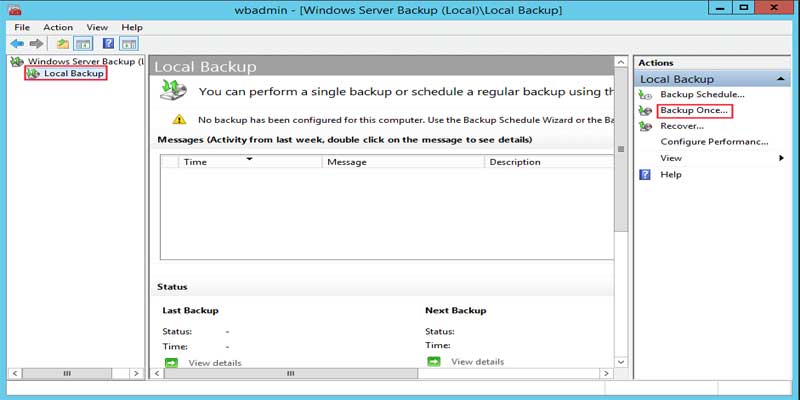Open the View menu
This screenshot has width=800, height=400.
tap(97, 27)
